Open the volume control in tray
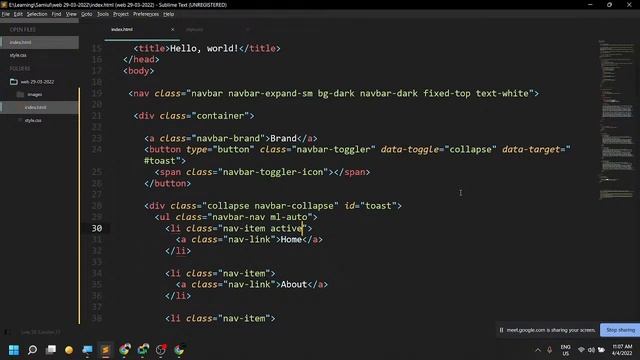Viewport: 640px width, 360px height. (x=591, y=350)
